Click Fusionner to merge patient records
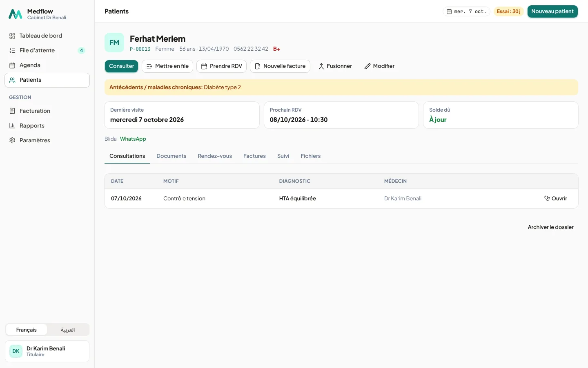 click(335, 66)
